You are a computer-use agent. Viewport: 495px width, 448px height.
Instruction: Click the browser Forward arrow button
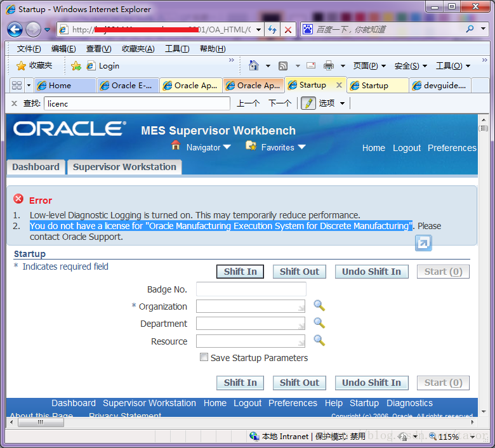(x=33, y=30)
